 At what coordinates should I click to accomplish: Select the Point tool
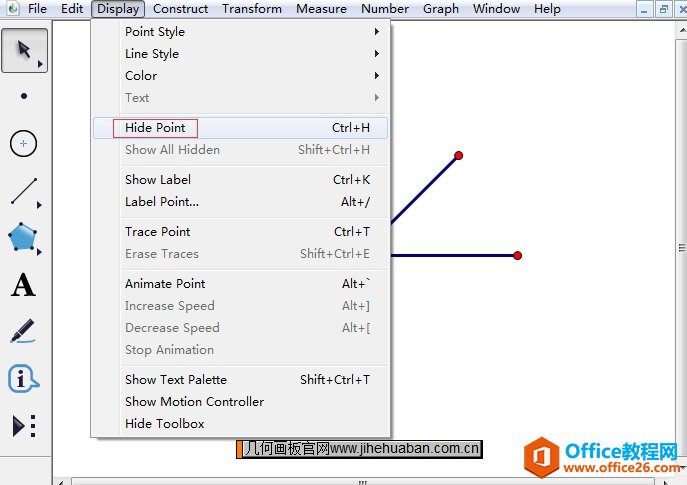[24, 96]
